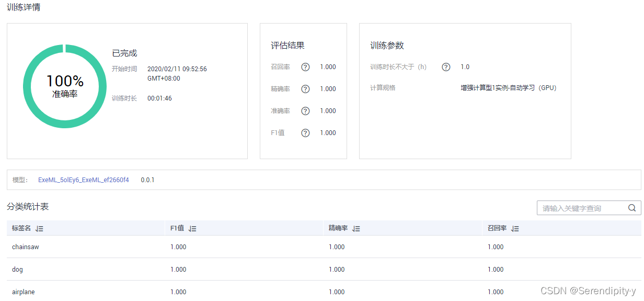The image size is (644, 301).
Task: Sort the table by 标签名 column
Action: 39,229
